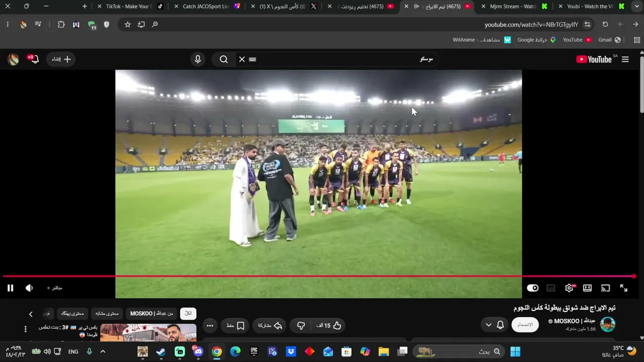The width and height of the screenshot is (644, 362).
Task: Open Discord from the taskbar
Action: 198,351
